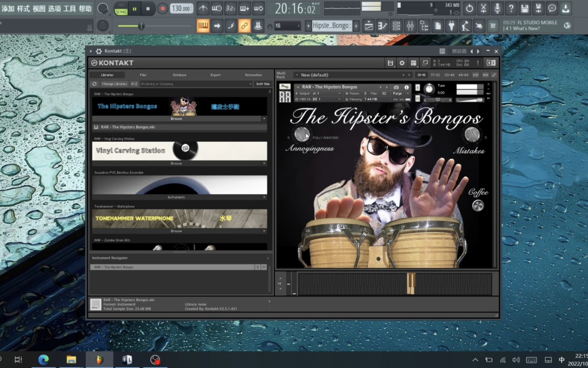Open the FL Studio plugin picker plug icon
This screenshot has width=588, height=368.
point(451,26)
